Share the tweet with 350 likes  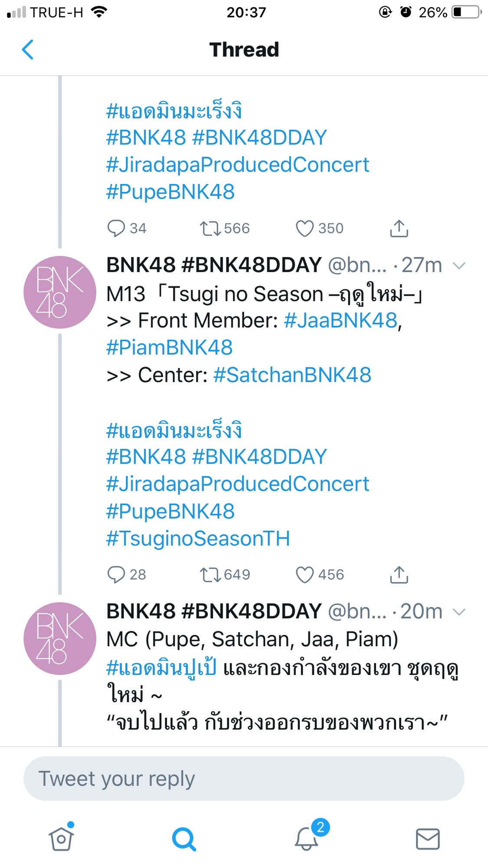(x=399, y=228)
